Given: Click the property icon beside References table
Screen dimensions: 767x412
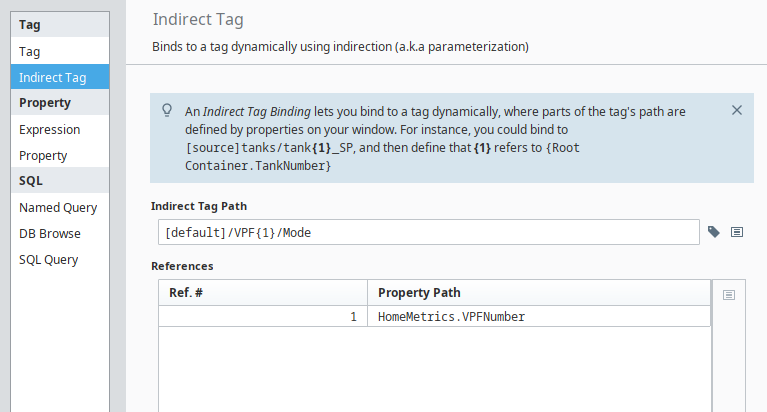Looking at the screenshot, I should [729, 295].
